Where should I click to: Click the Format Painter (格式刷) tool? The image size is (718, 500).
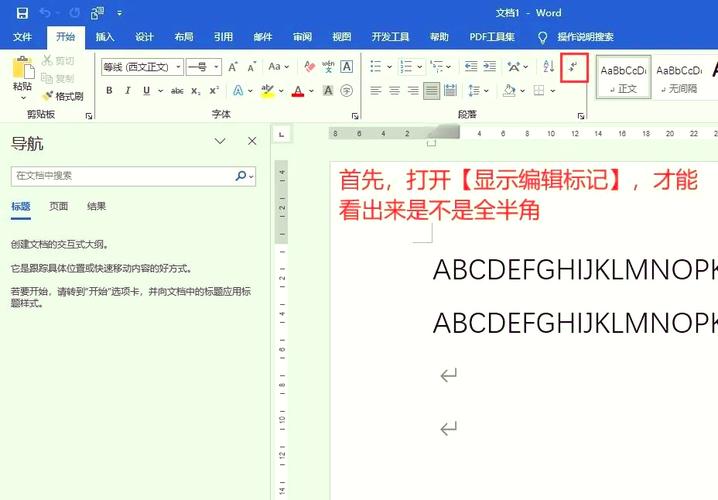[x=63, y=96]
